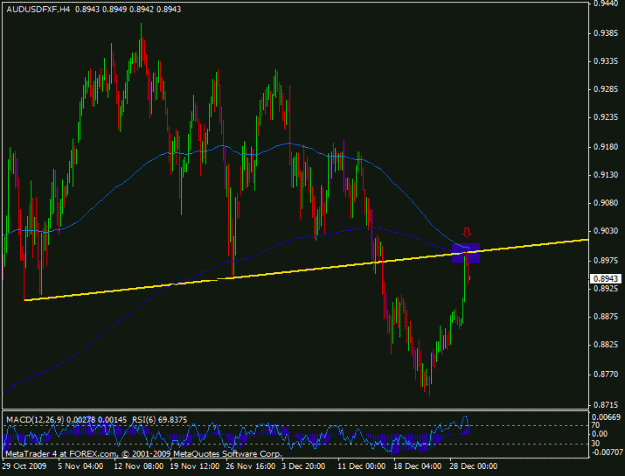Click the 19 Nov 12:00 time label

[195, 466]
